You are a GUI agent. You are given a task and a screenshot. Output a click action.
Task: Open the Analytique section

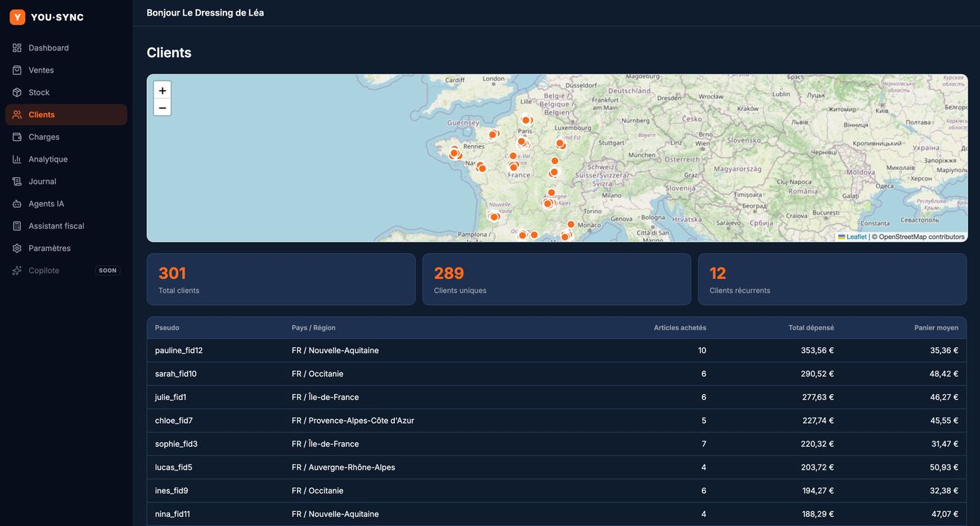pyautogui.click(x=66, y=159)
